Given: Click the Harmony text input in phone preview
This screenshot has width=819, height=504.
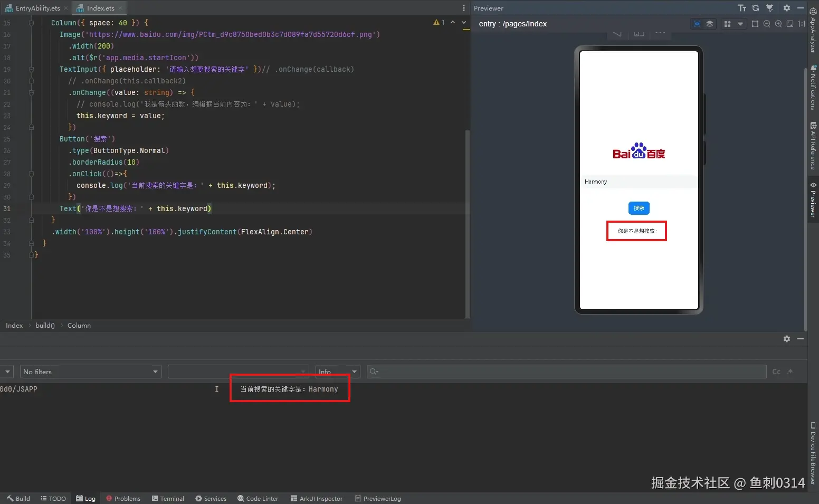Looking at the screenshot, I should tap(639, 182).
